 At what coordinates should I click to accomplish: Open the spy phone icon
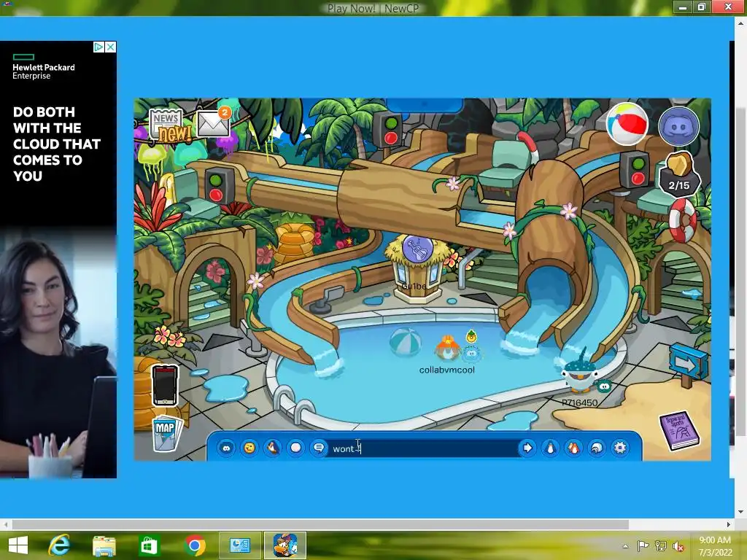(x=165, y=386)
